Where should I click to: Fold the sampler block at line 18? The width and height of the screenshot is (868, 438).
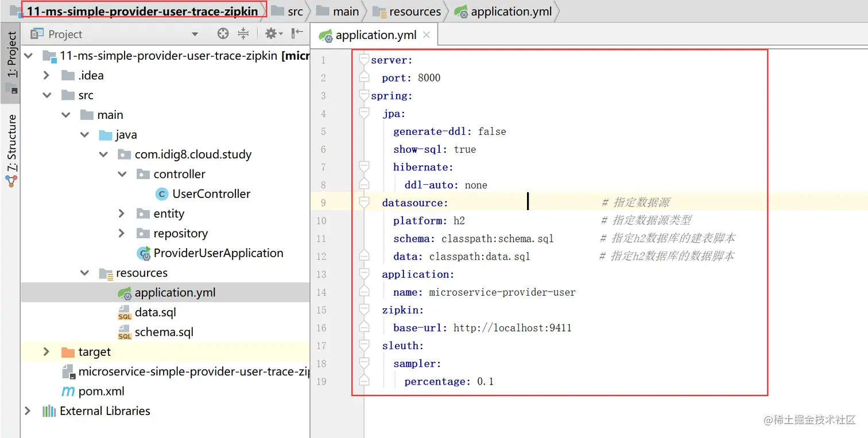[363, 363]
